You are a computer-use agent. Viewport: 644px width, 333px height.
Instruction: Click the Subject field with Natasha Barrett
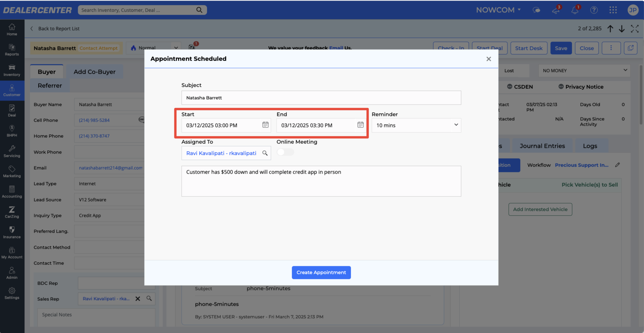(x=321, y=98)
